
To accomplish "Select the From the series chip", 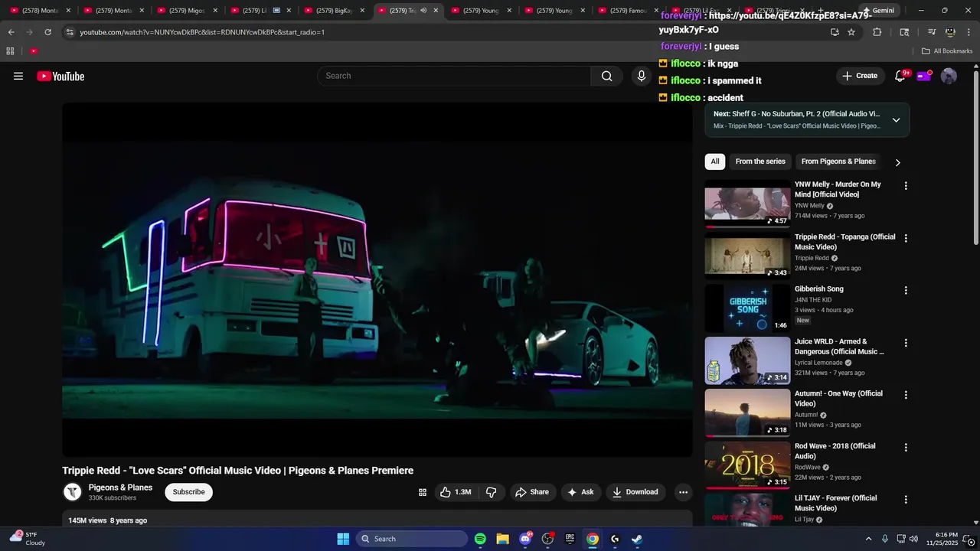I will 760,161.
